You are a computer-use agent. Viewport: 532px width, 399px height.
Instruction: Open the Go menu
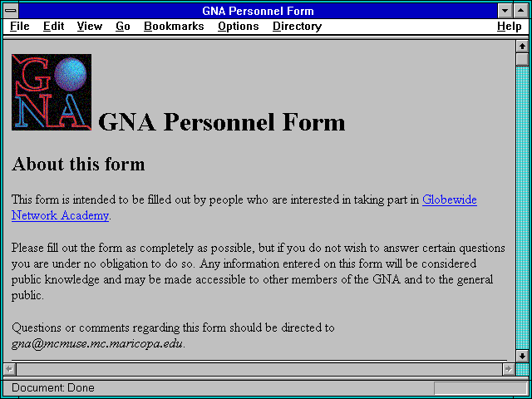(x=123, y=27)
